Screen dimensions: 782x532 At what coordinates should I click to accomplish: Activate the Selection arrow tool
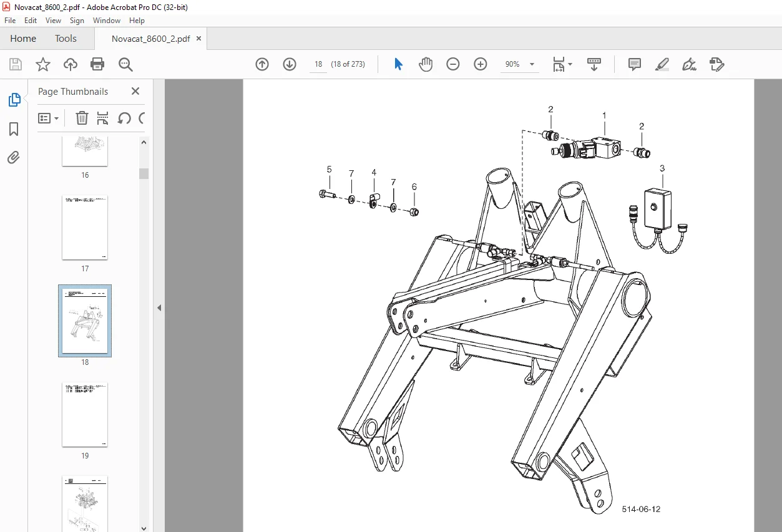[398, 64]
